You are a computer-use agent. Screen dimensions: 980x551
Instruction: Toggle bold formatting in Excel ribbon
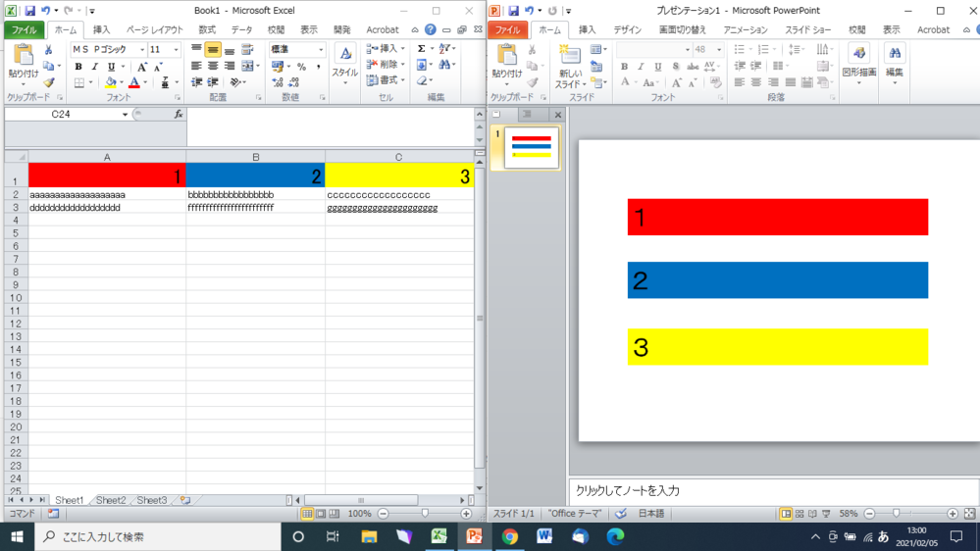point(78,67)
